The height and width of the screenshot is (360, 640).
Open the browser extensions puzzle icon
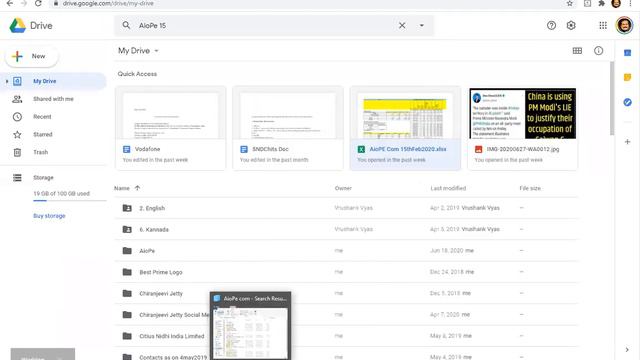pyautogui.click(x=601, y=3)
